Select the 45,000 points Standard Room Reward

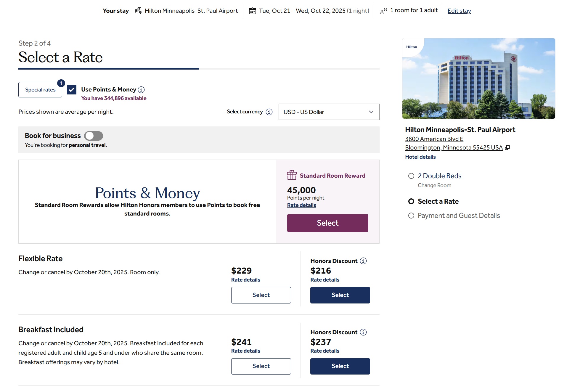pyautogui.click(x=327, y=223)
